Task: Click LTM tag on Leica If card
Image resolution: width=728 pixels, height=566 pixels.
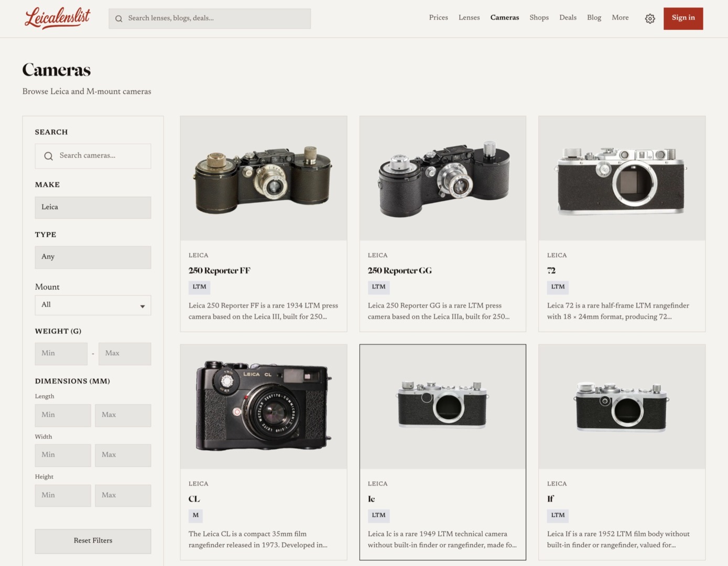Action: (x=558, y=516)
